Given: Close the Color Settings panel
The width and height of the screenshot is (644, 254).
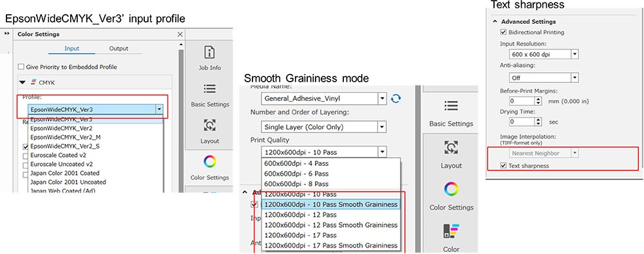Looking at the screenshot, I should [x=180, y=35].
